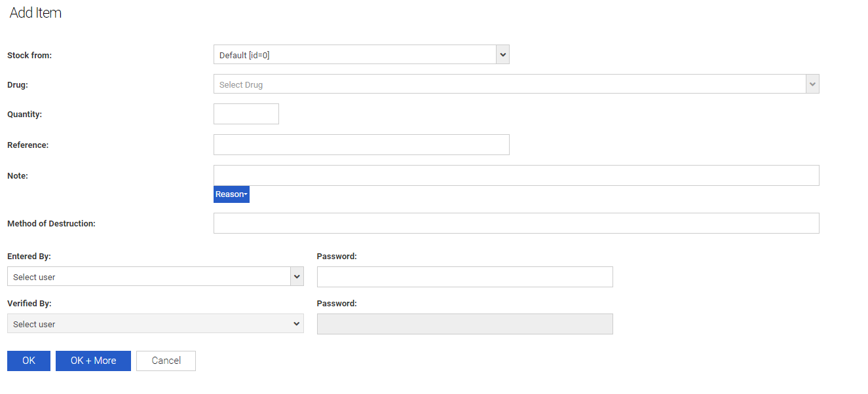Click the Add Item heading

click(35, 13)
